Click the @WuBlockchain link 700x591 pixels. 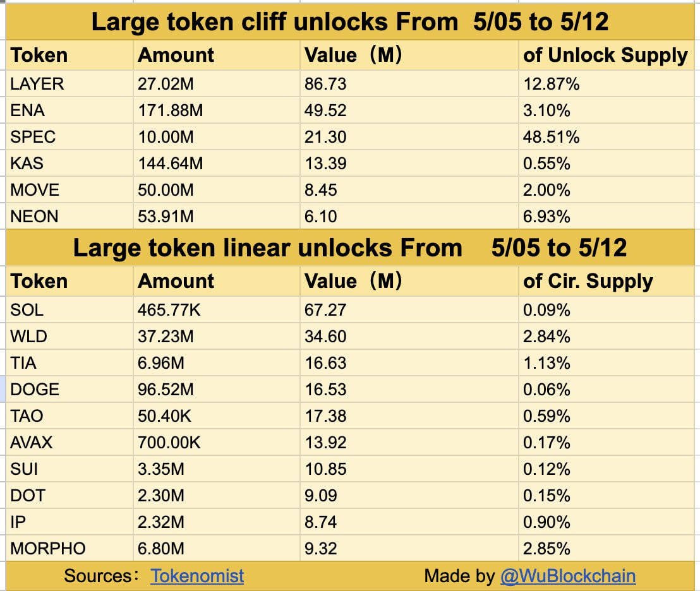(x=567, y=576)
